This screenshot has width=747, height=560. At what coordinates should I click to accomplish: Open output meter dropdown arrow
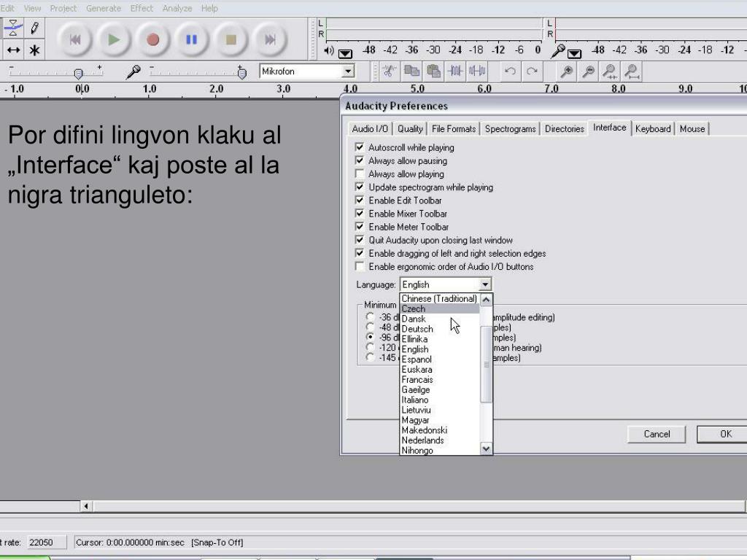point(345,53)
